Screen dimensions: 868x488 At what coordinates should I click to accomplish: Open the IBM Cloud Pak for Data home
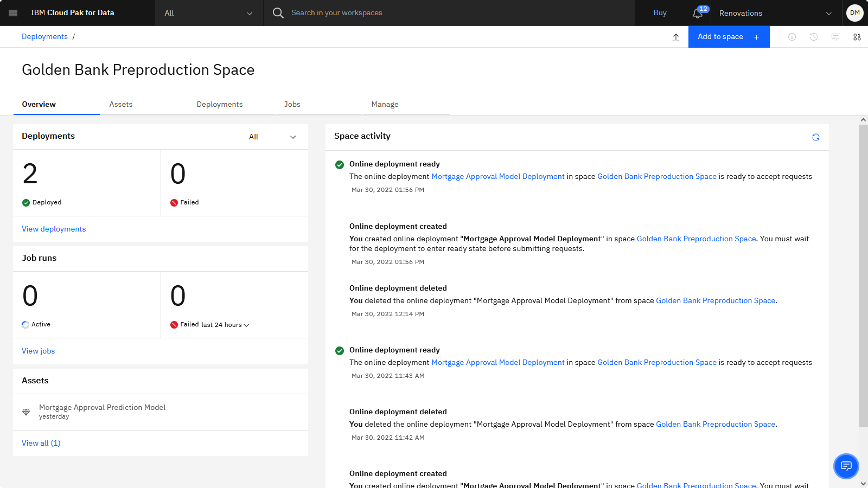(x=73, y=13)
